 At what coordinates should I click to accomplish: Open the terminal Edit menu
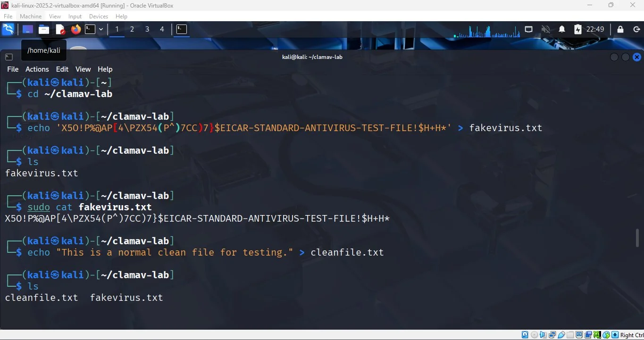pyautogui.click(x=62, y=69)
